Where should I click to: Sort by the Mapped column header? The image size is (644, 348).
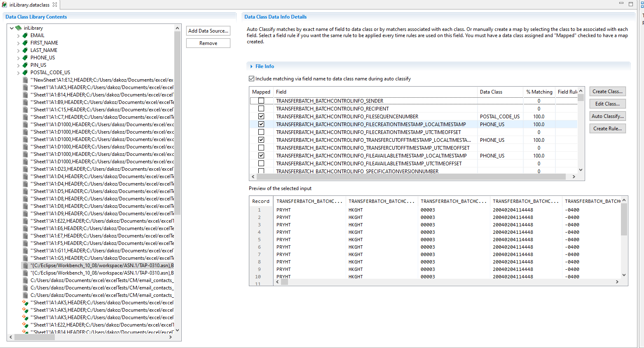click(x=261, y=92)
